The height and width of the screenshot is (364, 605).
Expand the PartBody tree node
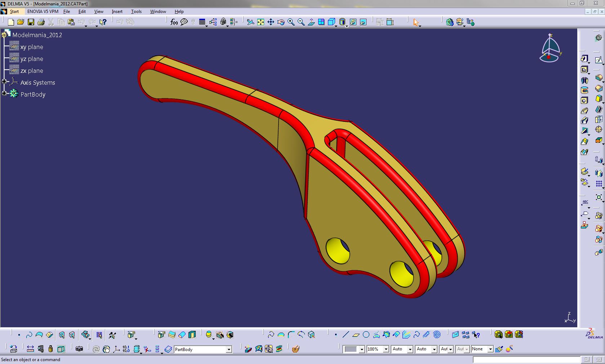click(x=4, y=93)
